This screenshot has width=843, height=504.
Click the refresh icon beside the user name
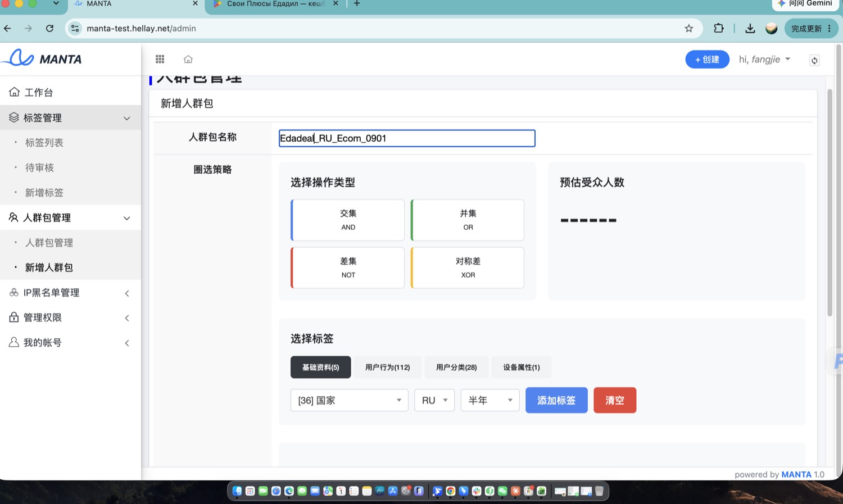coord(814,60)
